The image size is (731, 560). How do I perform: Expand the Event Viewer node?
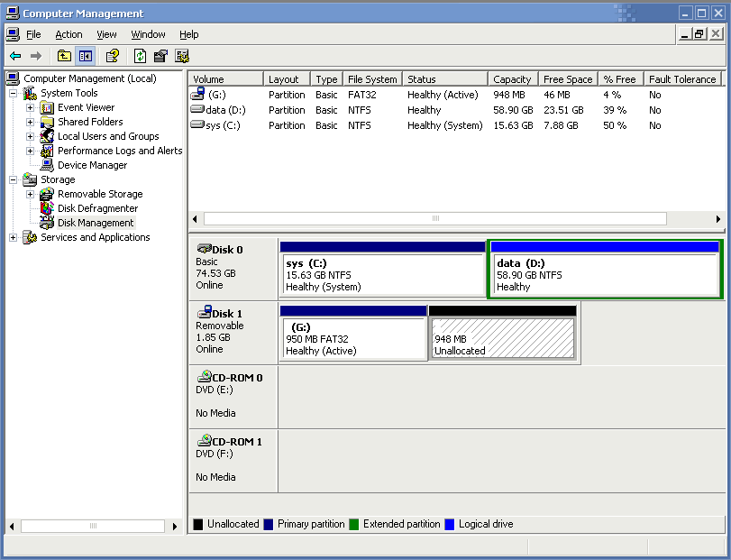coord(30,107)
